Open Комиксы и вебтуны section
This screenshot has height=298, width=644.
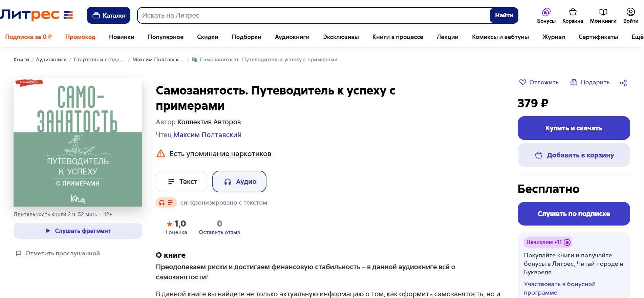coord(500,37)
